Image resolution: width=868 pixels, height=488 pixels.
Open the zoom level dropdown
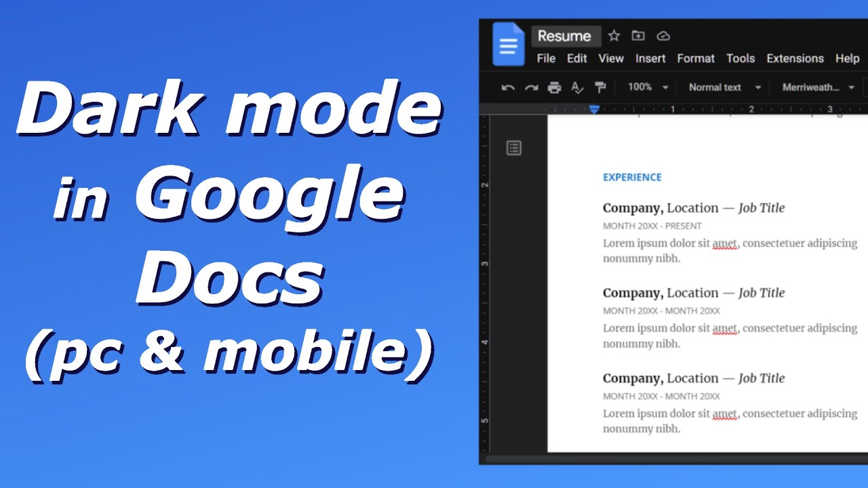[648, 87]
